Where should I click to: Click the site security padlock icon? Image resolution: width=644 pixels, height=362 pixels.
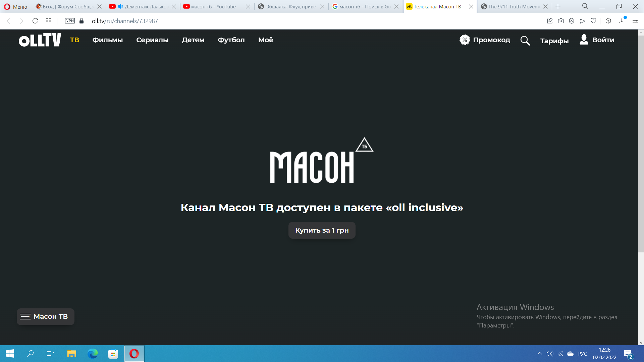[82, 21]
